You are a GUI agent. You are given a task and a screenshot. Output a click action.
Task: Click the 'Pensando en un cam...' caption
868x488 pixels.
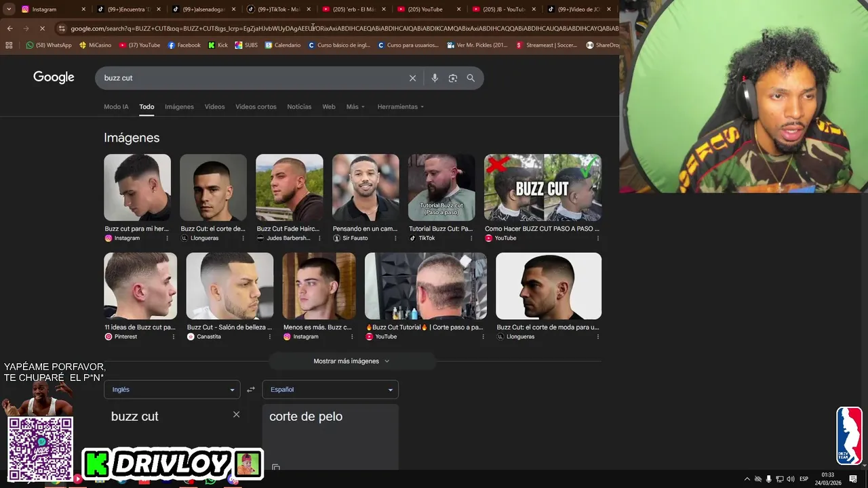point(365,229)
